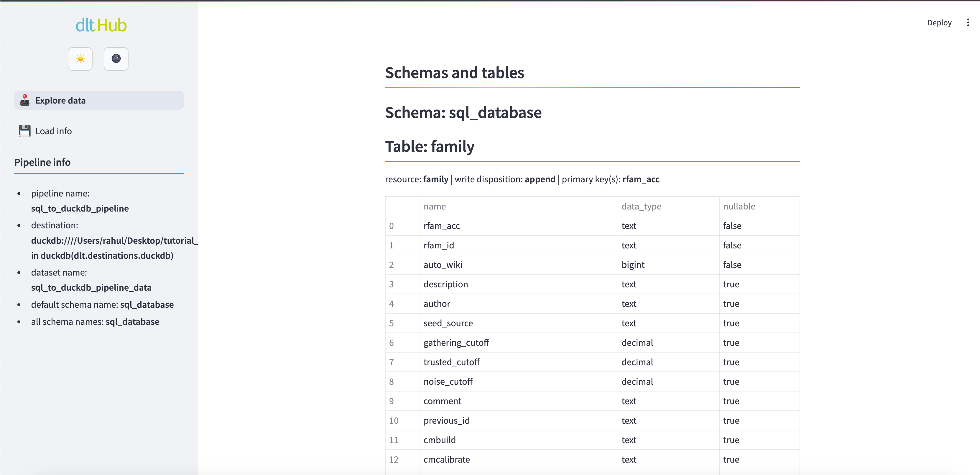Image resolution: width=980 pixels, height=475 pixels.
Task: Open the three-dot options menu top right
Action: pos(968,22)
